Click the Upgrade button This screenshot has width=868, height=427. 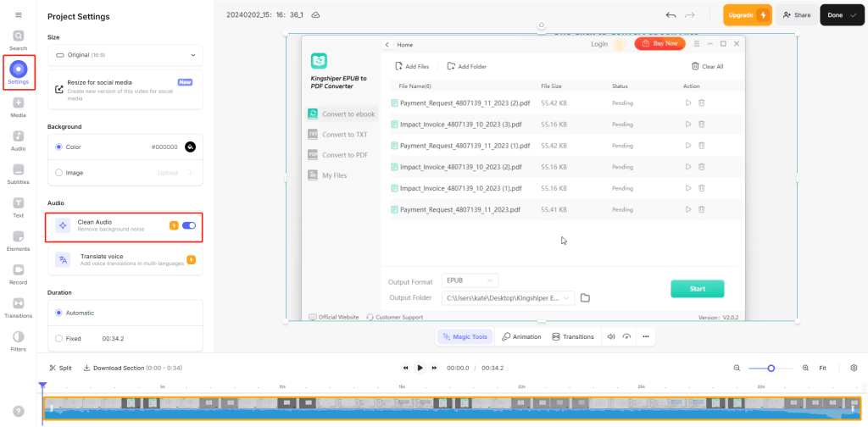point(748,15)
